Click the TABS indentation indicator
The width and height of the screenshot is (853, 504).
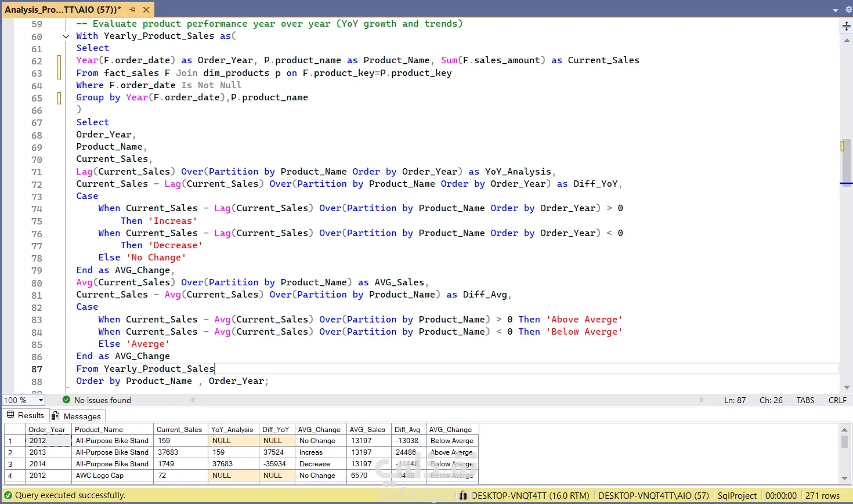coord(805,400)
